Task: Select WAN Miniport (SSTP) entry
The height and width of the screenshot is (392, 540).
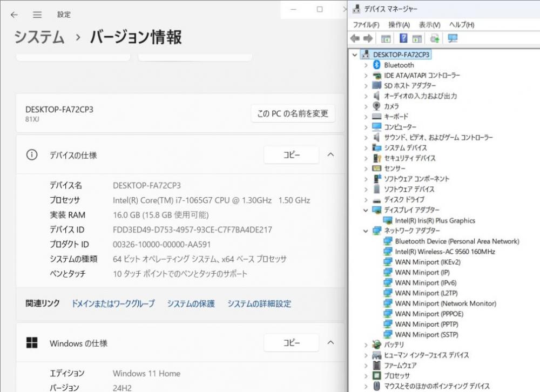Action: pyautogui.click(x=427, y=334)
